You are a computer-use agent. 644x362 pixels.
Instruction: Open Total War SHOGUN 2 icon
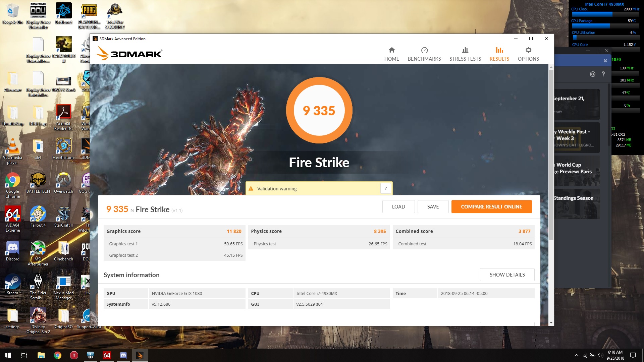[115, 16]
